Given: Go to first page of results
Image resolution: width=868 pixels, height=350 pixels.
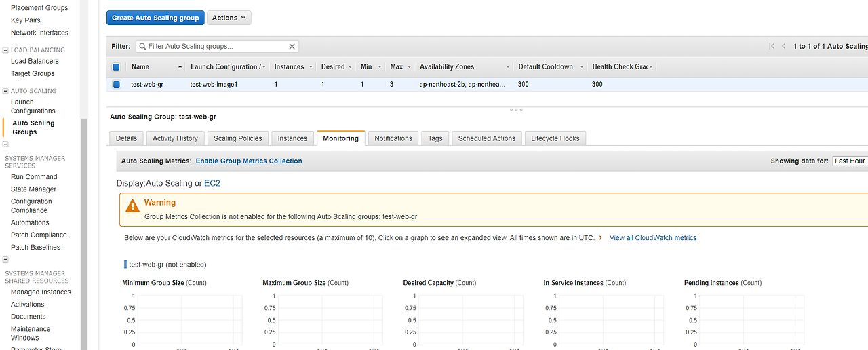Looking at the screenshot, I should coord(772,46).
